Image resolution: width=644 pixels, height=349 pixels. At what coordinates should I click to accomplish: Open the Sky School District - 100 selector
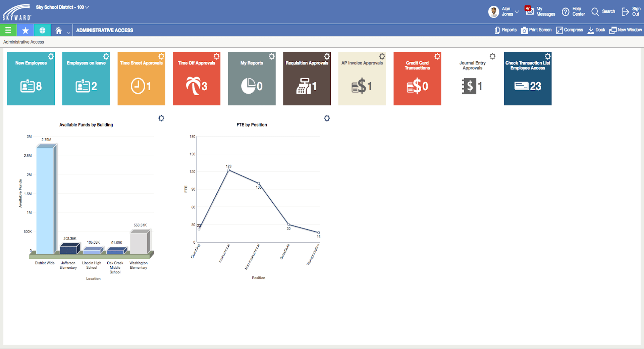(62, 7)
